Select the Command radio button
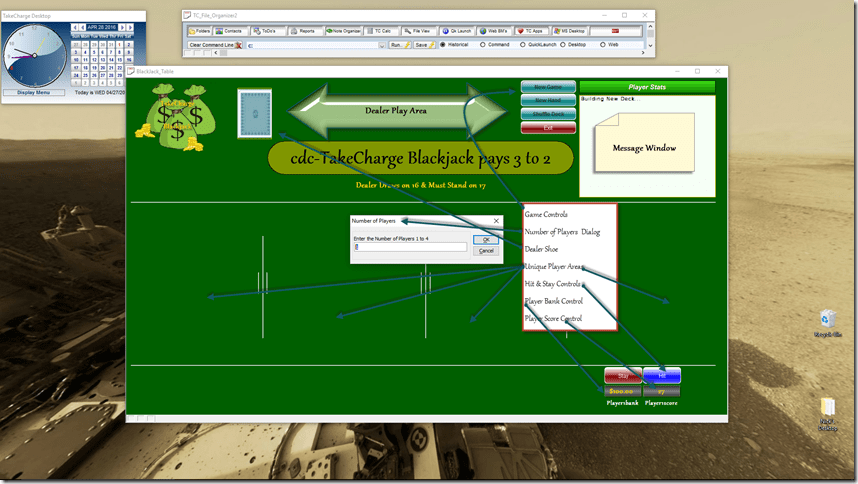Image resolution: width=858 pixels, height=484 pixels. click(483, 45)
